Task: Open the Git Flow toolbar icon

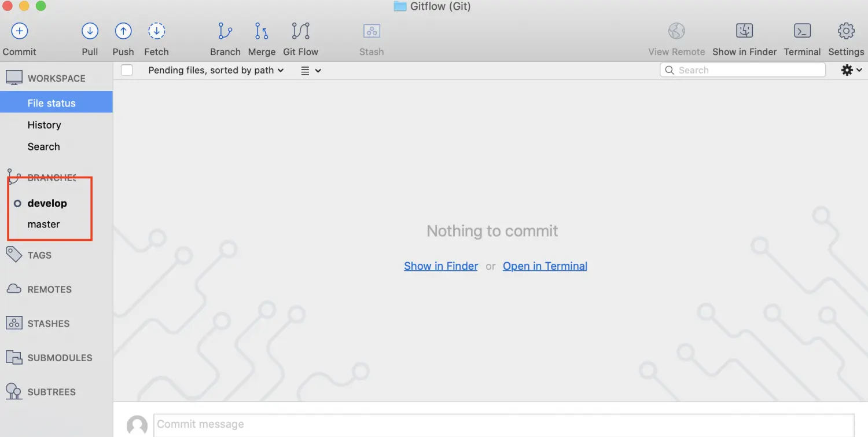Action: (301, 31)
